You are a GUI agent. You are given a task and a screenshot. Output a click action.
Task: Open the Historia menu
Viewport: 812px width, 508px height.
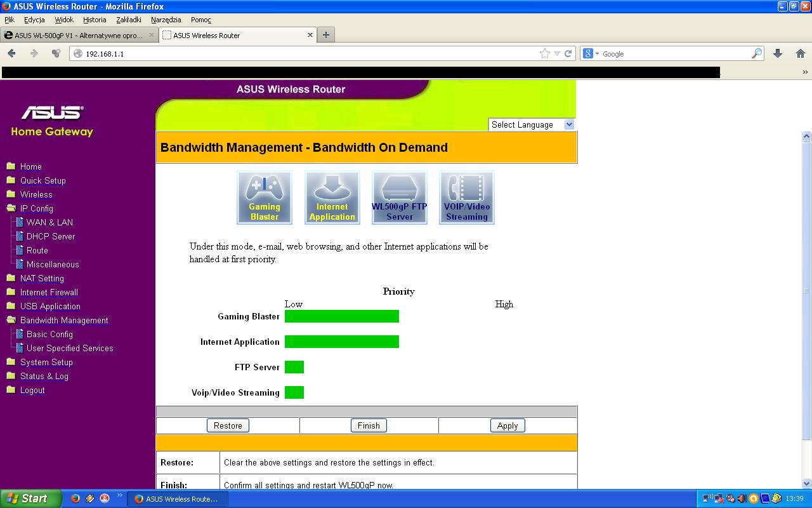(x=95, y=20)
